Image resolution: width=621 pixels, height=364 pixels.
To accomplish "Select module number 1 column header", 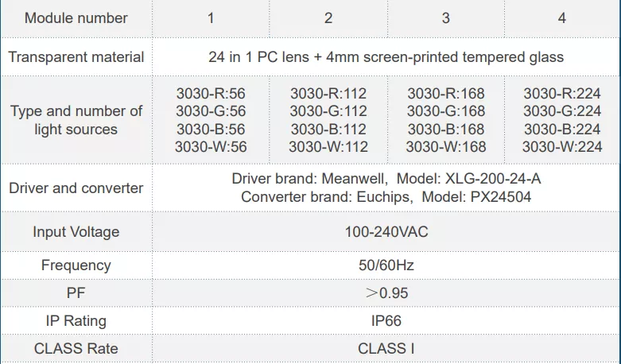I will (211, 17).
